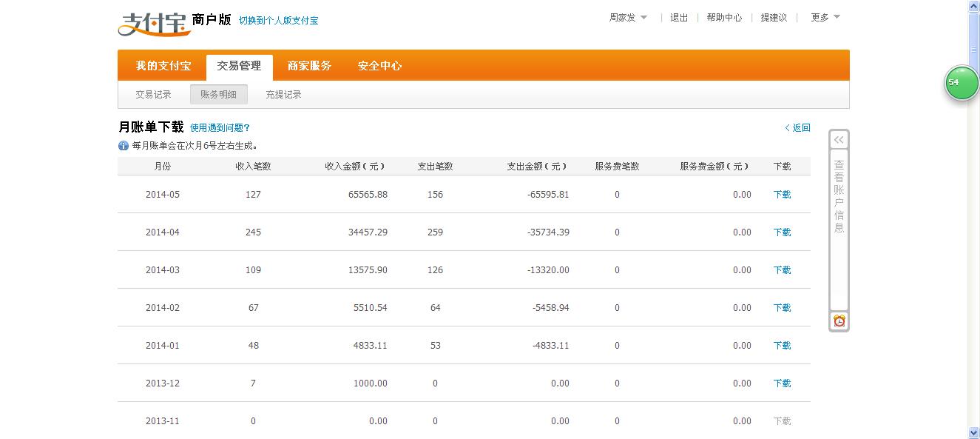Go to the 安全中心 tab

(x=379, y=66)
